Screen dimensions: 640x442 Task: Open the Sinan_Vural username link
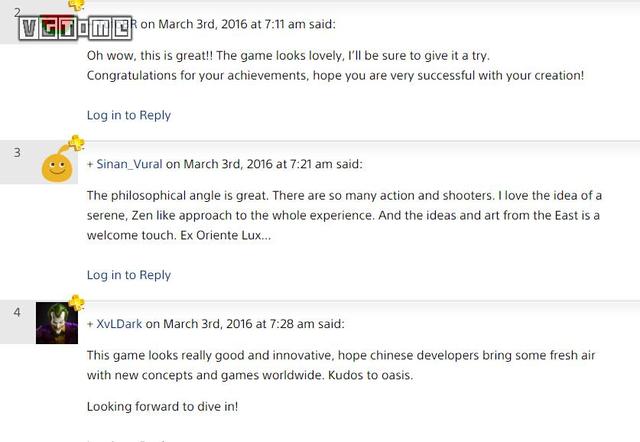(129, 164)
